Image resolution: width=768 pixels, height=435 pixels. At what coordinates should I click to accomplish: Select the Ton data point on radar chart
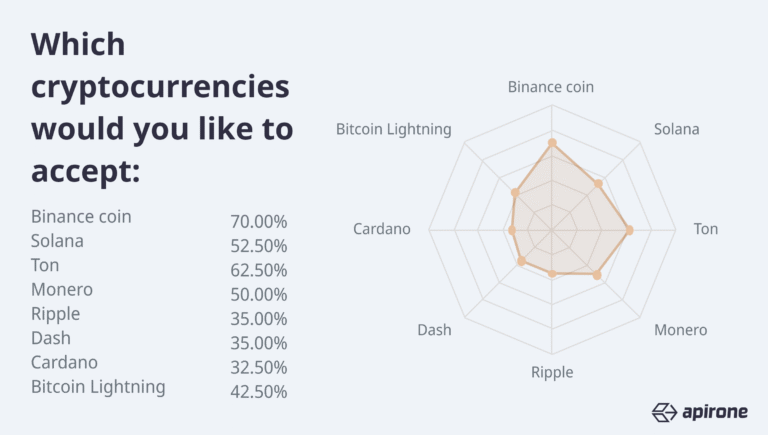coord(629,231)
